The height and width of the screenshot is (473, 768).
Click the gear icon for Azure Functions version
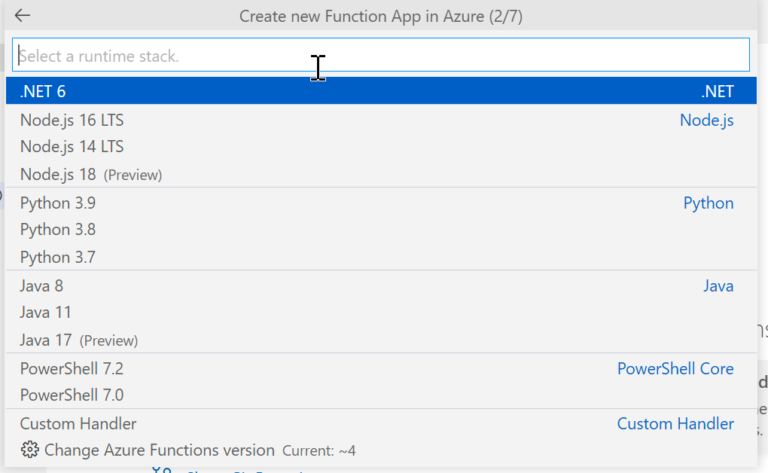click(29, 450)
